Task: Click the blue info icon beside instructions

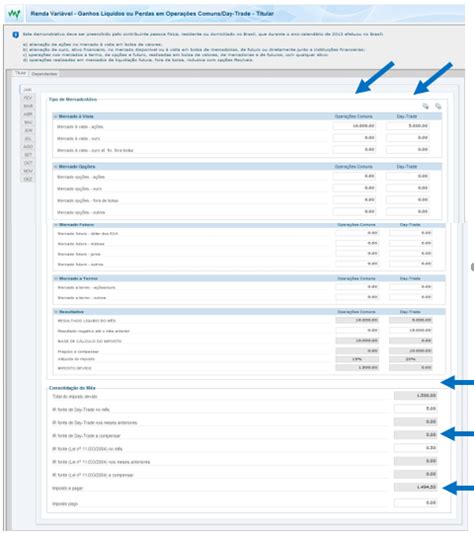Action: click(15, 35)
